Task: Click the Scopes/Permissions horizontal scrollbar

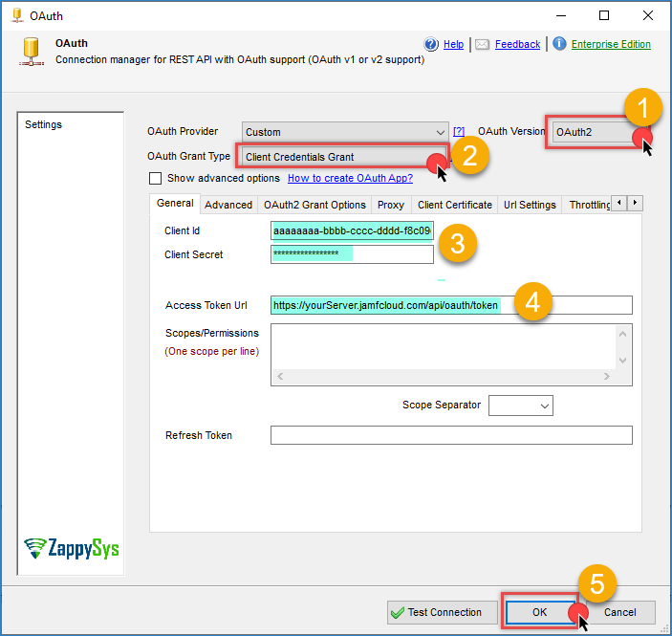Action: click(x=449, y=378)
